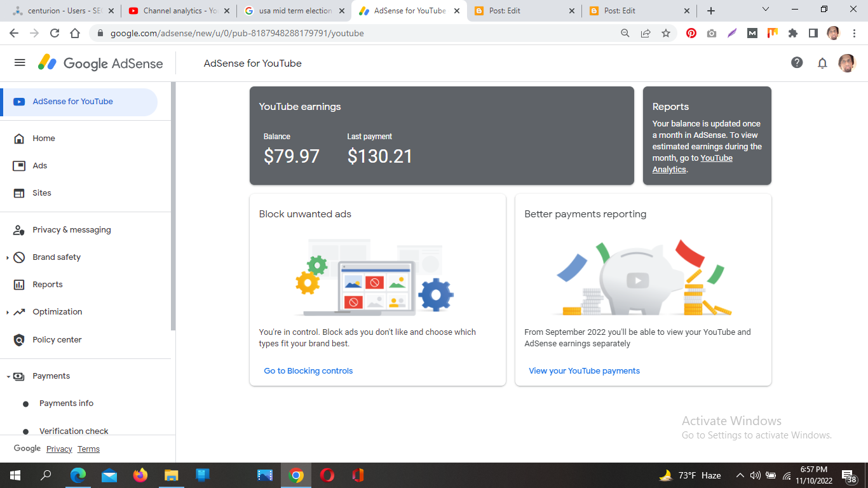This screenshot has width=868, height=488.
Task: Reload the current page
Action: tap(55, 33)
